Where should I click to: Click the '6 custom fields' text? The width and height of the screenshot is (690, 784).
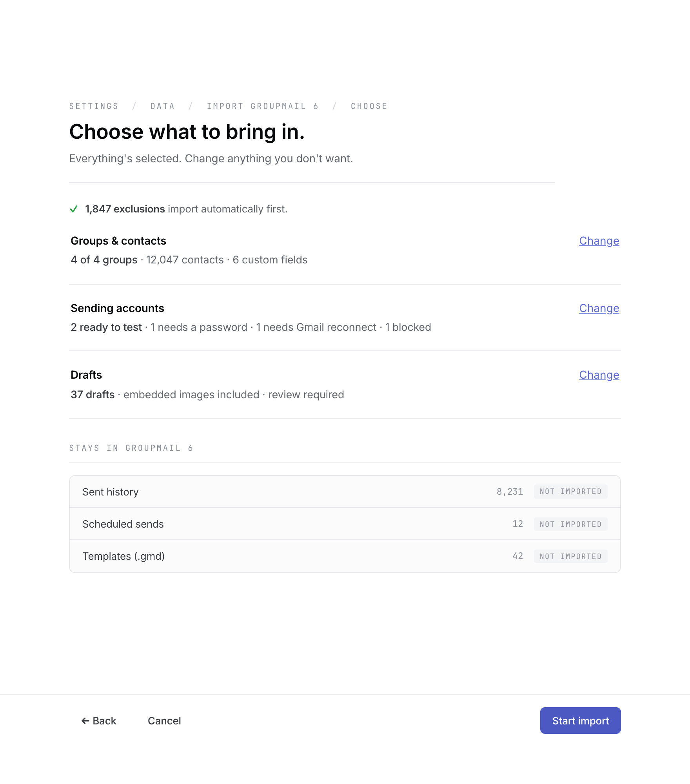[270, 260]
